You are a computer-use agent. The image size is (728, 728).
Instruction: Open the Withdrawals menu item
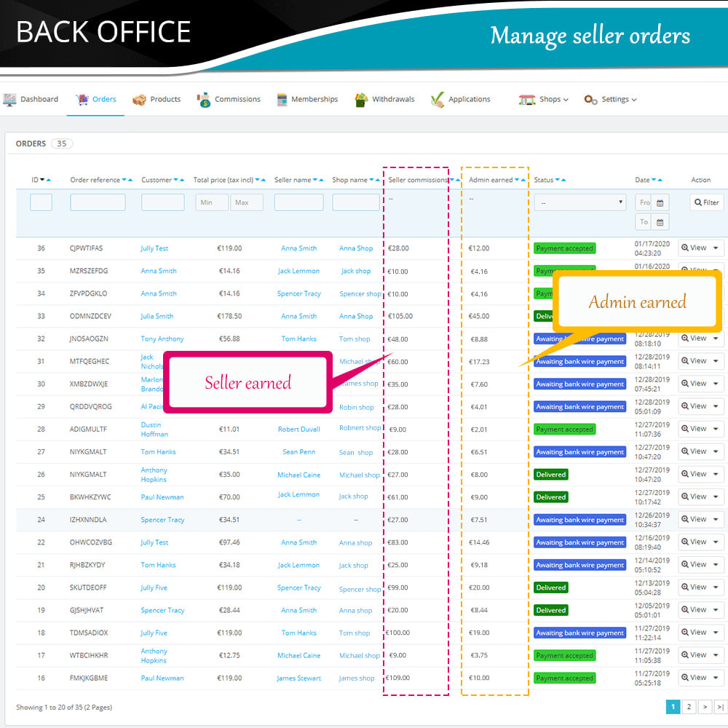pos(393,100)
